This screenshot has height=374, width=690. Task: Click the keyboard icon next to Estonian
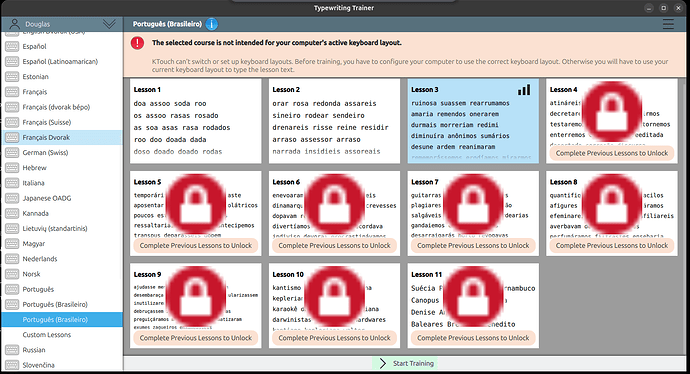point(12,77)
